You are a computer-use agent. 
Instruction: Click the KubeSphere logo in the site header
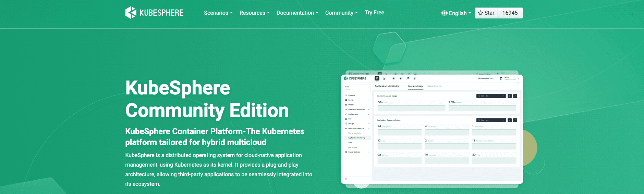click(x=154, y=13)
